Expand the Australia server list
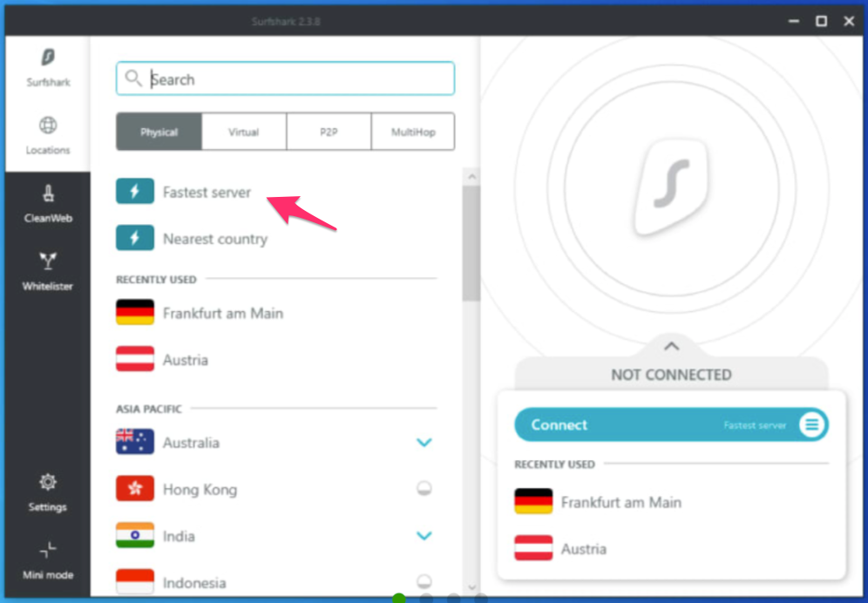This screenshot has height=603, width=868. (x=424, y=443)
